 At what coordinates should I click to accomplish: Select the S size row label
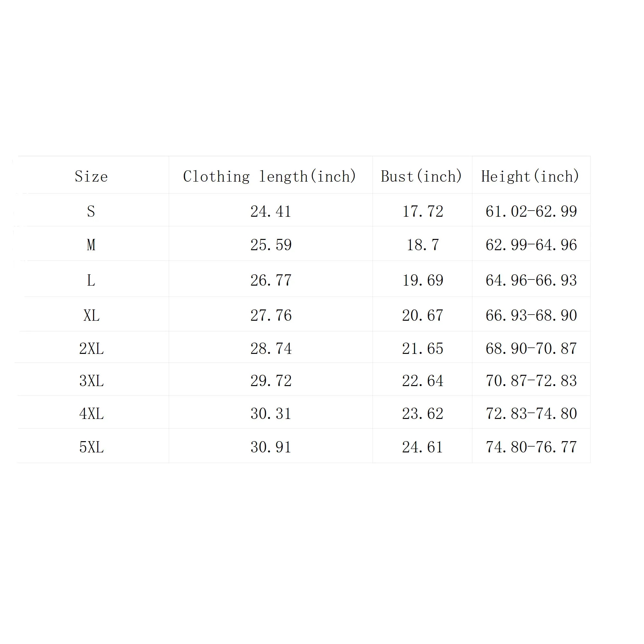91,211
